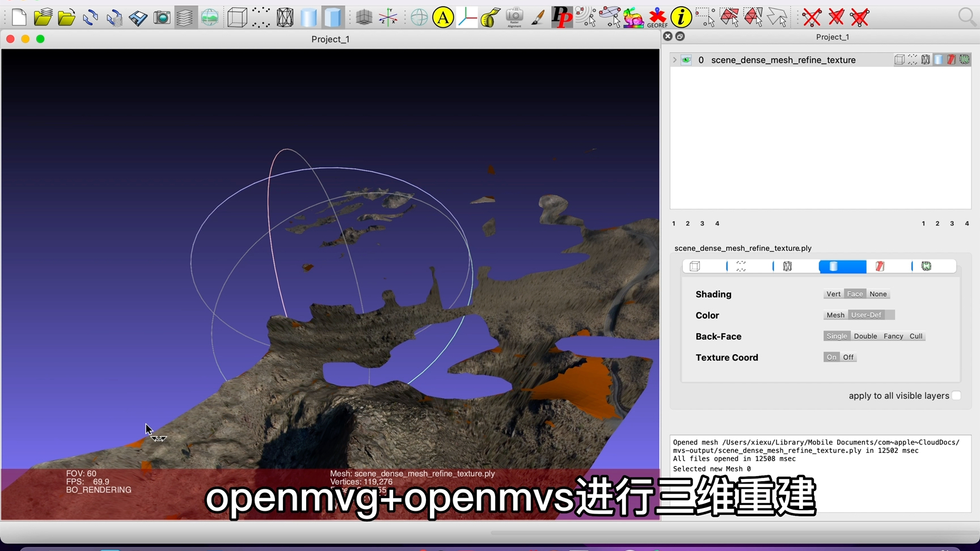This screenshot has height=551, width=980.
Task: Switch Back-Face mode to Double
Action: tap(865, 336)
